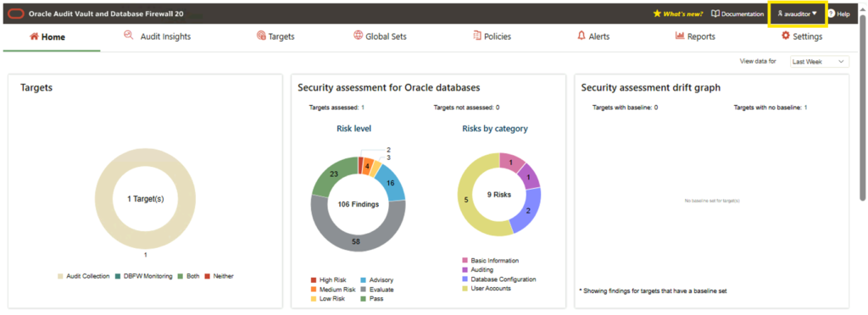Click the 'Security assessment drift graph' title

pyautogui.click(x=650, y=87)
